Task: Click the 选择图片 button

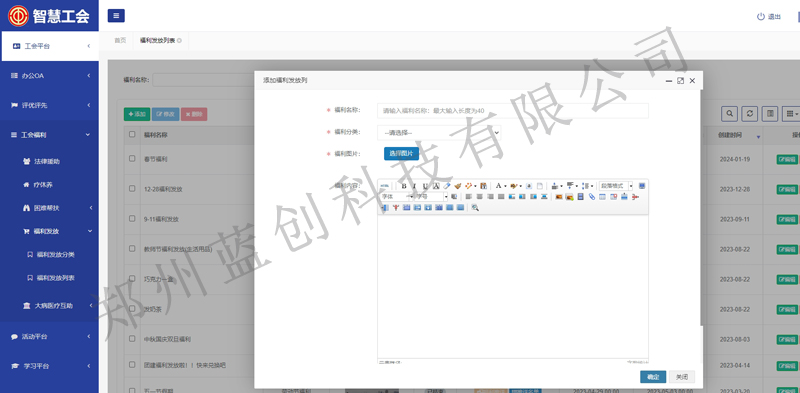Action: 401,154
